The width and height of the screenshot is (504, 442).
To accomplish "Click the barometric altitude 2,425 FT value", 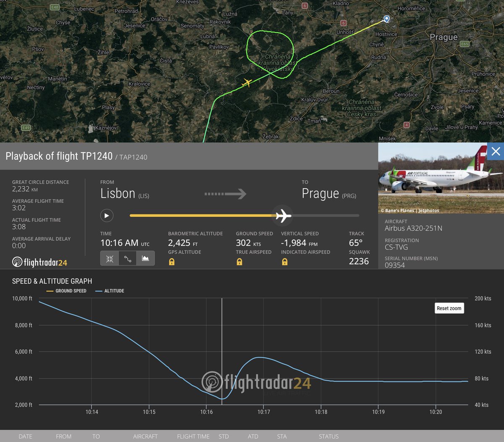I will point(183,243).
